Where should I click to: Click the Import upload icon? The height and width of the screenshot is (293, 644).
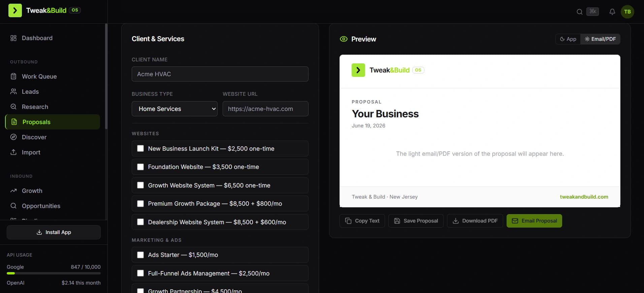(13, 152)
